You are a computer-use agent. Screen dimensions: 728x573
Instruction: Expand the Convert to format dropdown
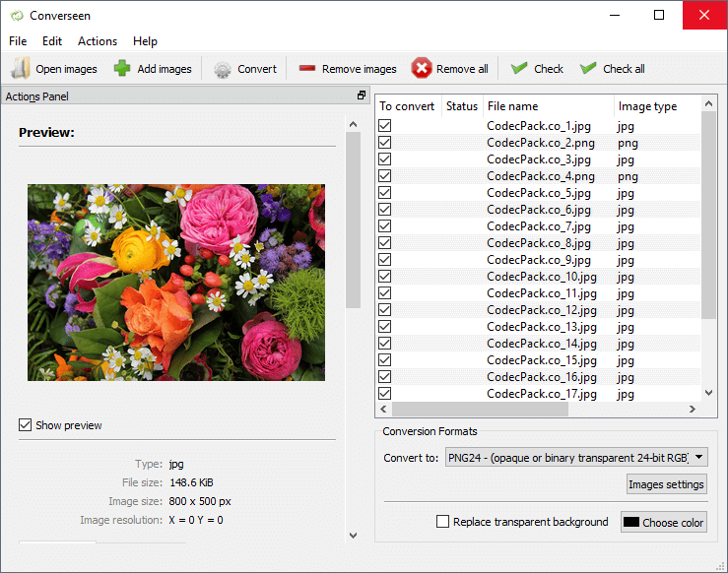tap(698, 458)
